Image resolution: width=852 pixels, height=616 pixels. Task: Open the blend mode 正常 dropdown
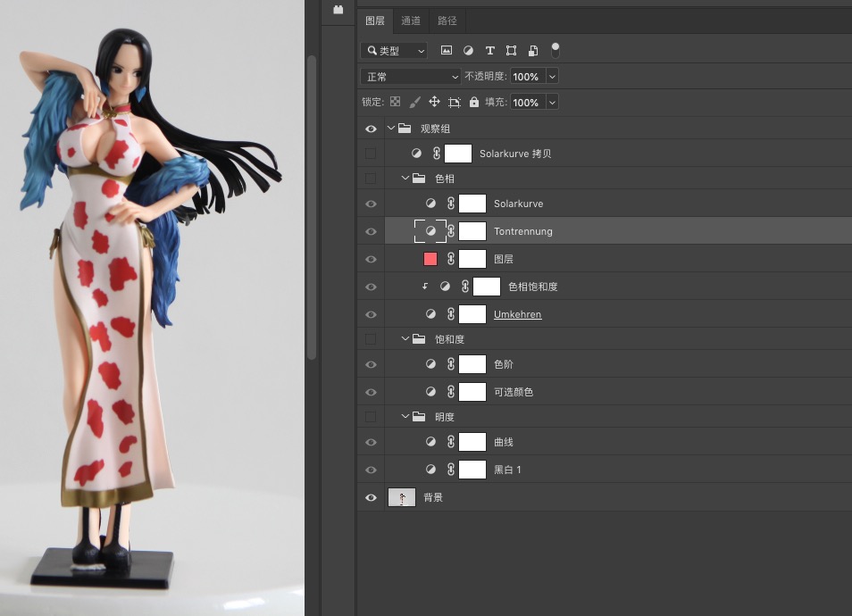pyautogui.click(x=410, y=77)
